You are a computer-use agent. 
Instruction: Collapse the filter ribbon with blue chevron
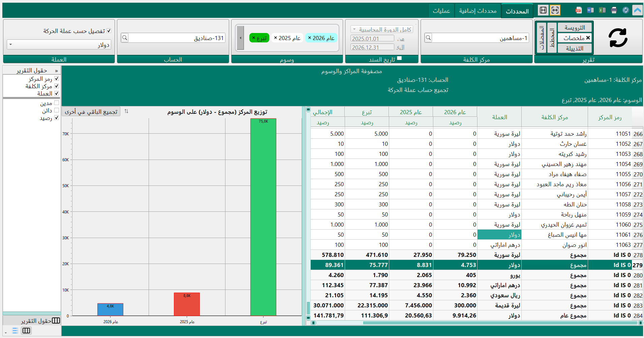[x=637, y=10]
